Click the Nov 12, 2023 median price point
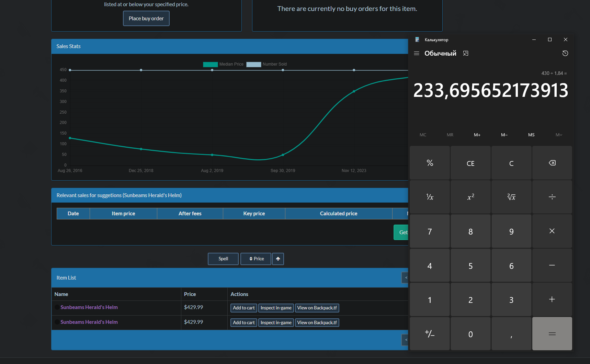 [354, 91]
